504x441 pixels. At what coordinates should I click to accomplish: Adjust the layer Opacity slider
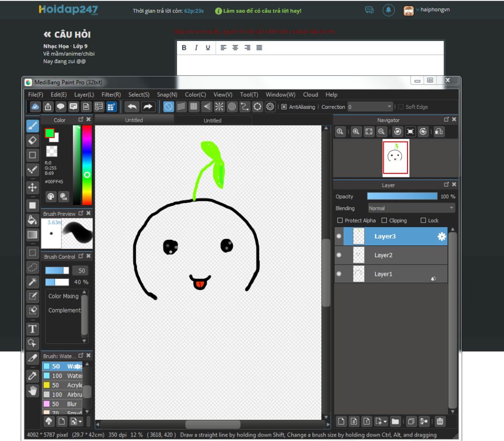coord(402,197)
